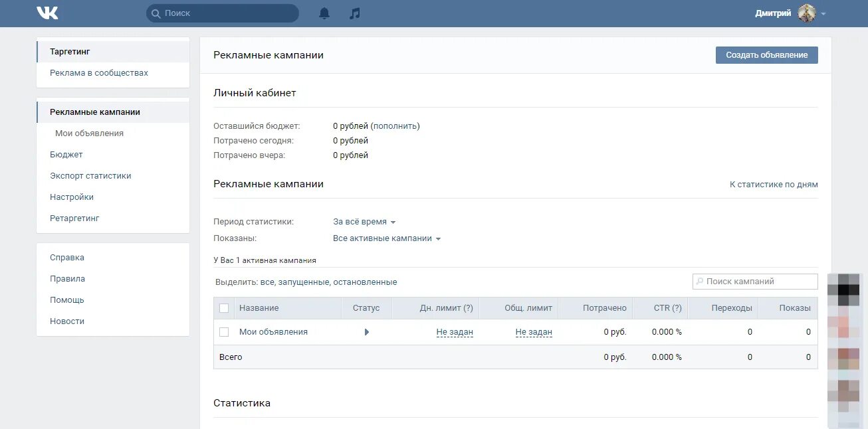This screenshot has height=429, width=868.
Task: Click Общ. лимит column header
Action: pos(528,308)
